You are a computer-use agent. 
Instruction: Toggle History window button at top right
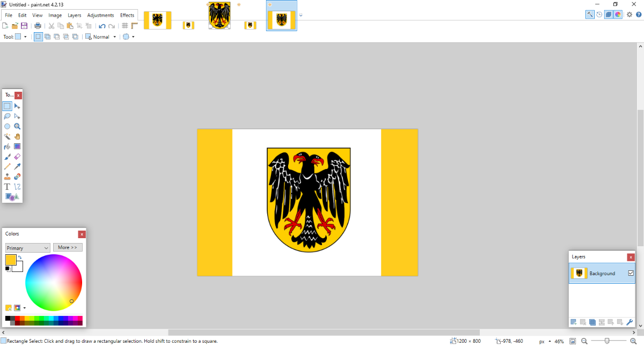[x=599, y=14]
